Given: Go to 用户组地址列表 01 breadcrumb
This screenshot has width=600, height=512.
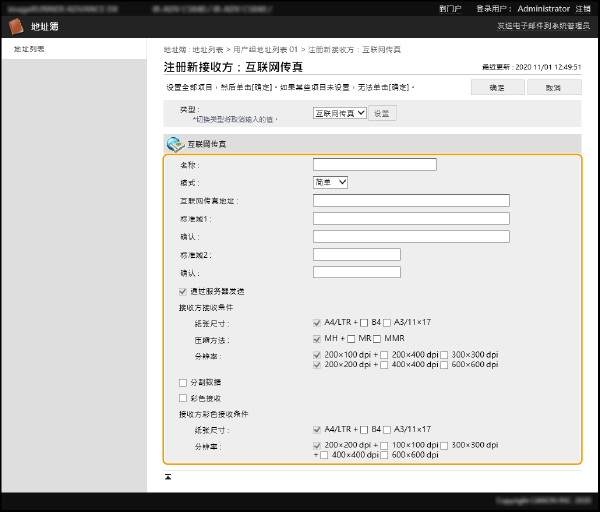Looking at the screenshot, I should [x=263, y=49].
